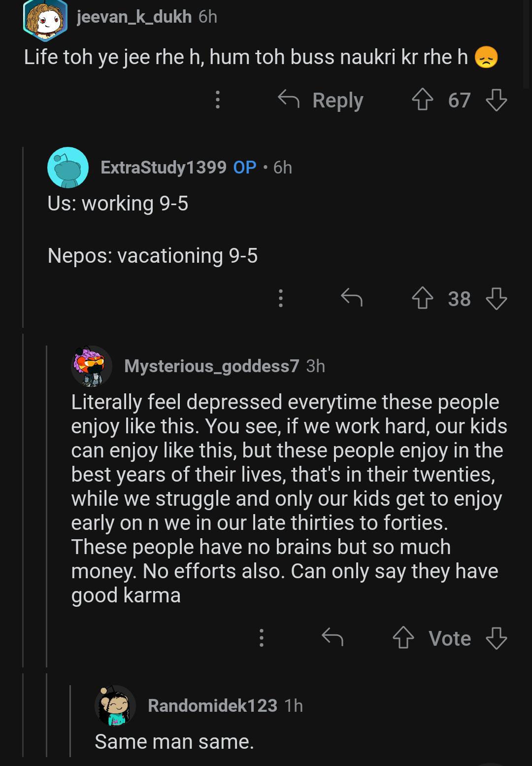This screenshot has height=766, width=532.
Task: Tap jeevan_k_dukh's avatar image
Action: [45, 20]
